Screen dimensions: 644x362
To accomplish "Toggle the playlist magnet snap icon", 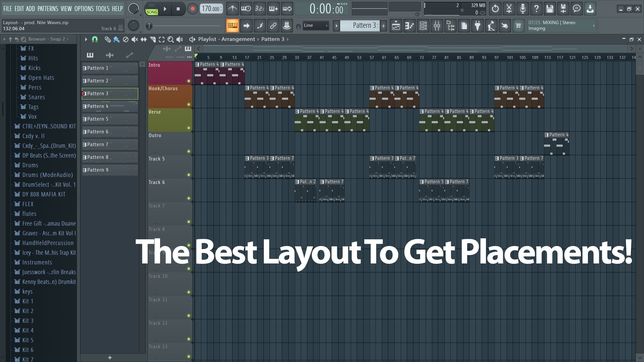I will click(95, 40).
